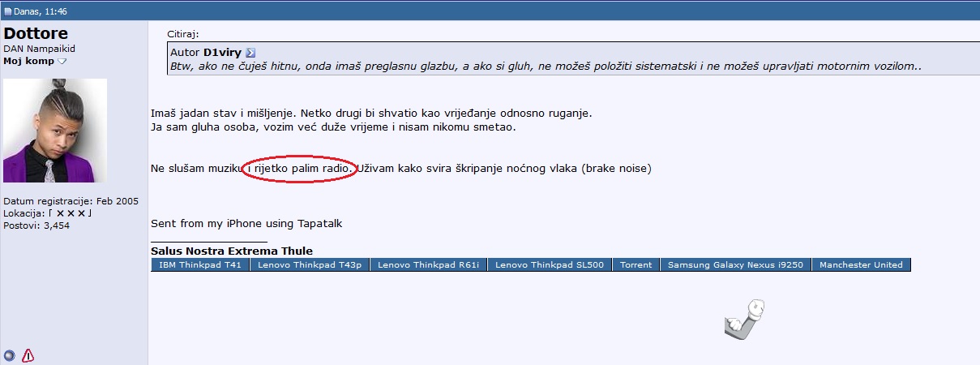Click the post icon beside Danas, 11:46
This screenshot has height=365, width=980.
tap(8, 12)
